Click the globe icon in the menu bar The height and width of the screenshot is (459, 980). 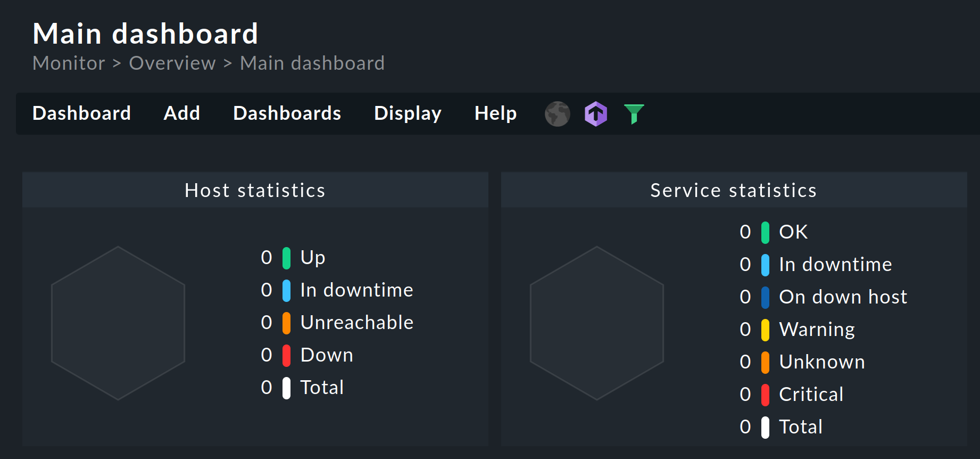[x=557, y=114]
